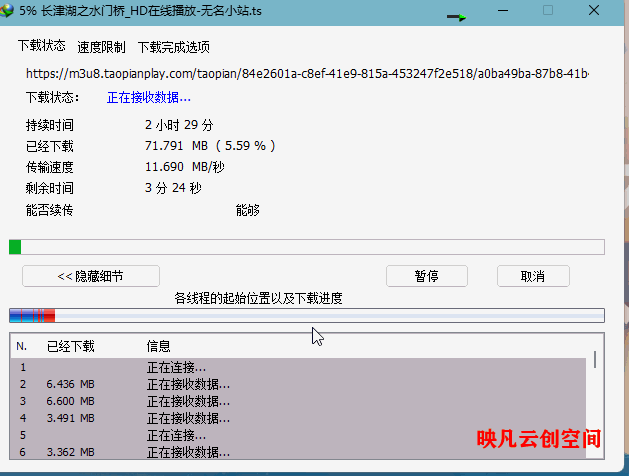Image resolution: width=629 pixels, height=476 pixels.
Task: Click the 暂停 button
Action: click(427, 276)
